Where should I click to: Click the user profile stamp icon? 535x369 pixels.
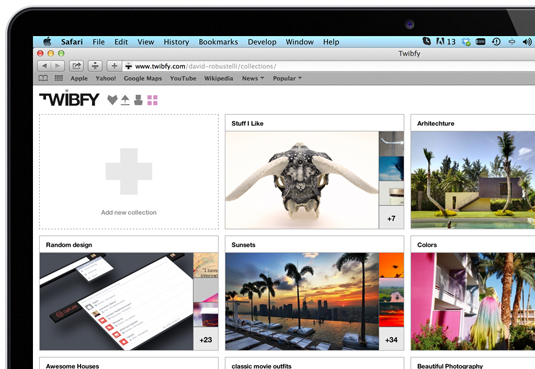(138, 100)
